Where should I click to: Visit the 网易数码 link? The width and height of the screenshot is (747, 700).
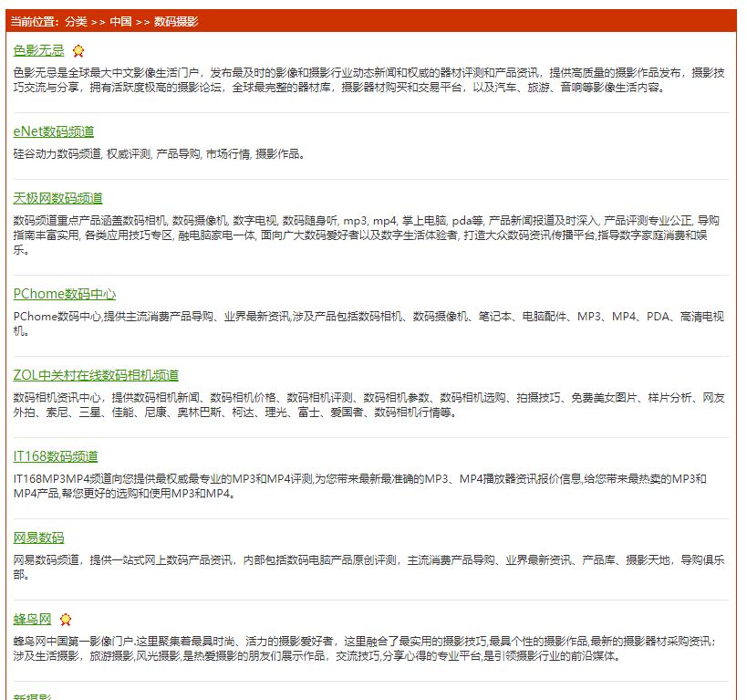click(x=38, y=538)
